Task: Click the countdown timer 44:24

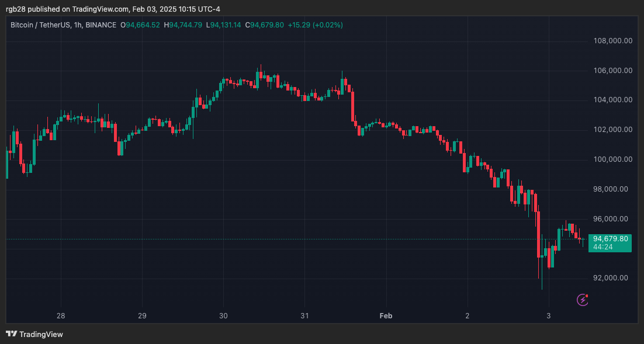Action: pyautogui.click(x=602, y=247)
